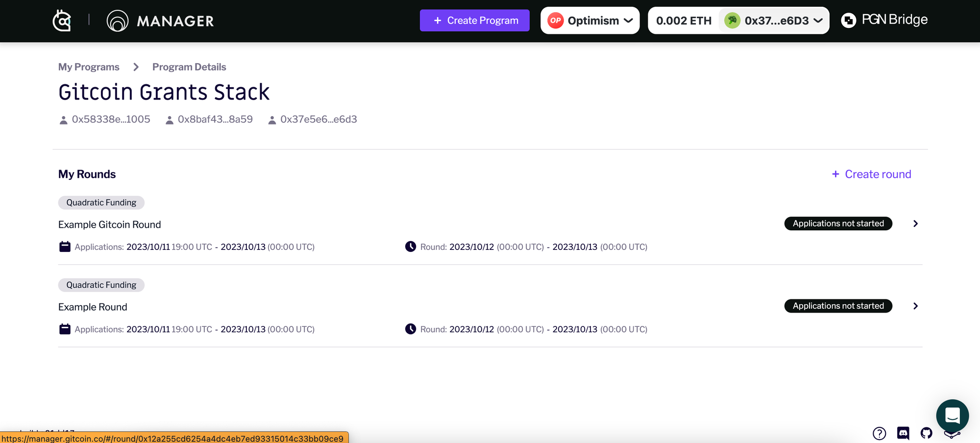Click the Create Program button
This screenshot has width=980, height=443.
pos(474,21)
